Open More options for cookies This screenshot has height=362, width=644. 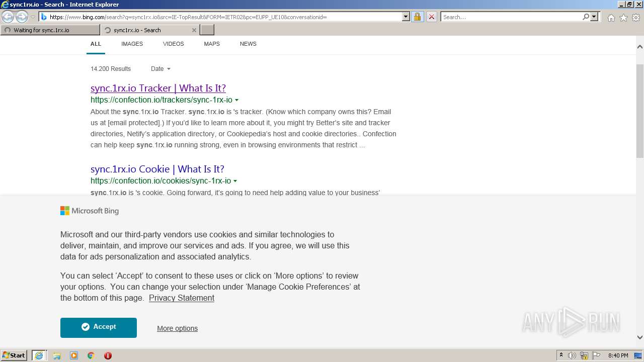tap(177, 328)
